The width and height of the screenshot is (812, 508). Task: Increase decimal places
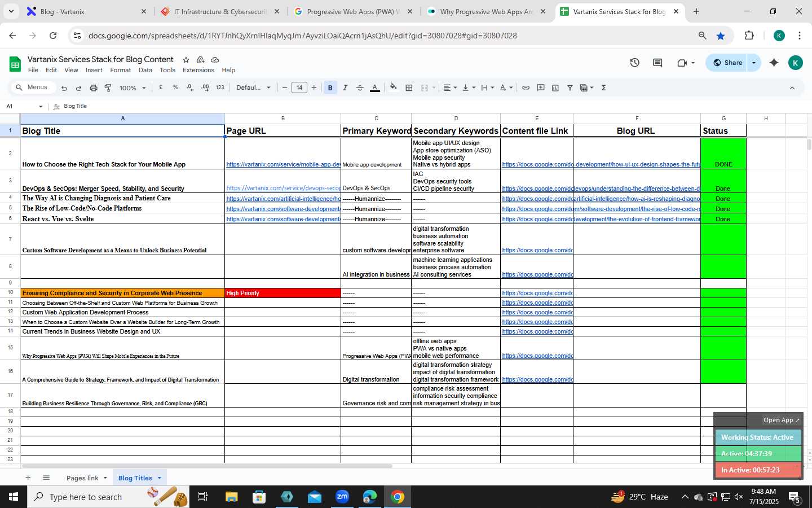pyautogui.click(x=205, y=87)
